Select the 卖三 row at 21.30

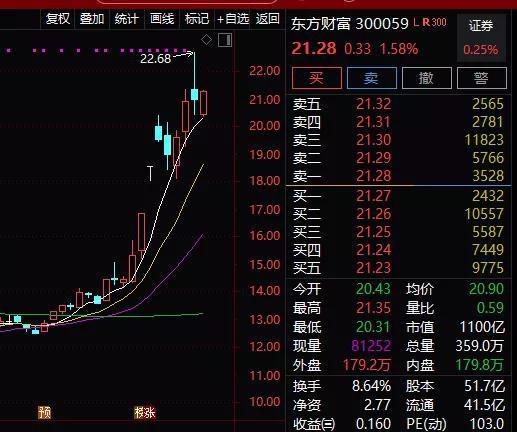(x=398, y=140)
